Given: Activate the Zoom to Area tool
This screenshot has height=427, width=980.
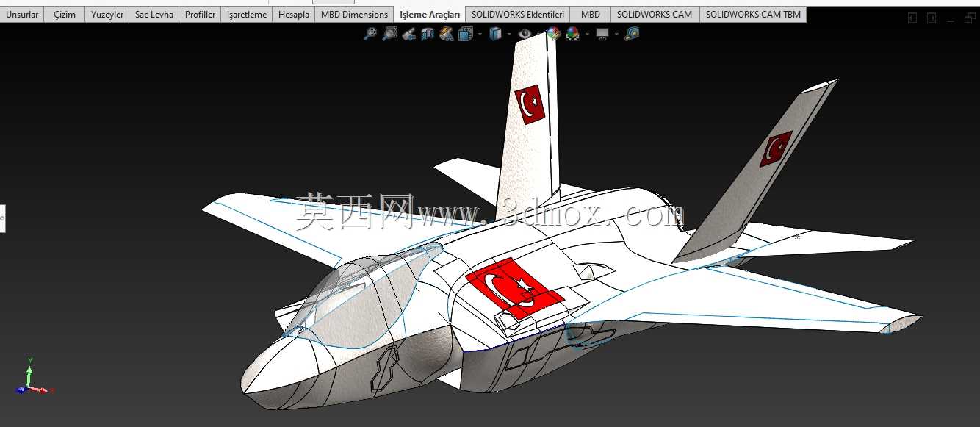Looking at the screenshot, I should tap(390, 34).
